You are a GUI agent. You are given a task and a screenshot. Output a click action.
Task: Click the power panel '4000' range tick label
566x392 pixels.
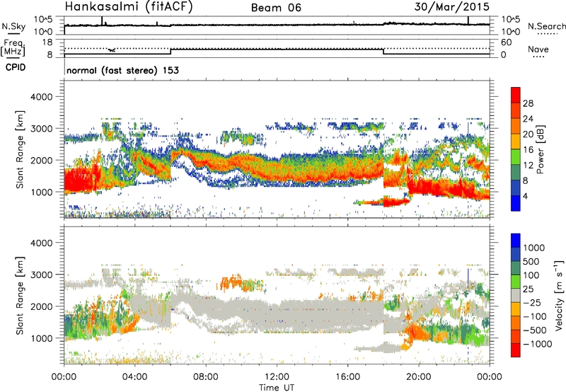coord(42,97)
